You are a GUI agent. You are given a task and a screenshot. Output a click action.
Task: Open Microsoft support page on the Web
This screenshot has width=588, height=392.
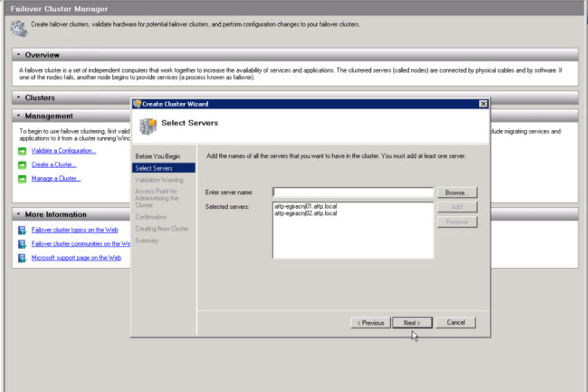(x=76, y=257)
